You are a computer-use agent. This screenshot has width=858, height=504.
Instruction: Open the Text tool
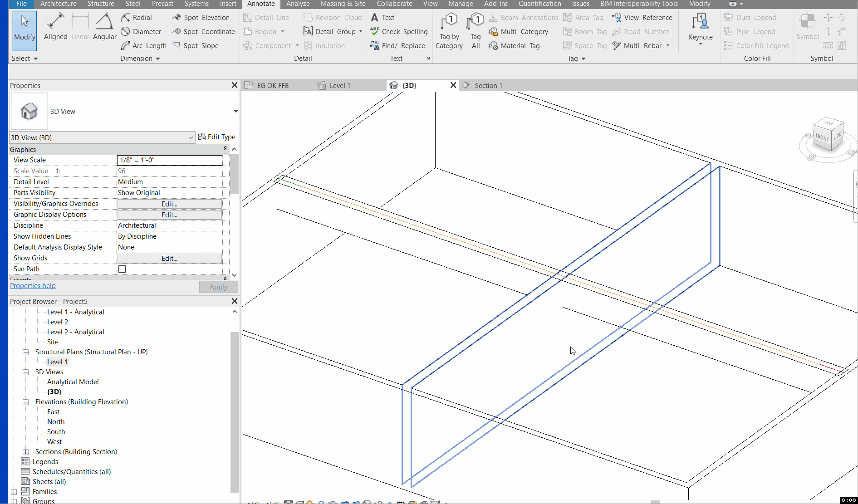coord(382,17)
